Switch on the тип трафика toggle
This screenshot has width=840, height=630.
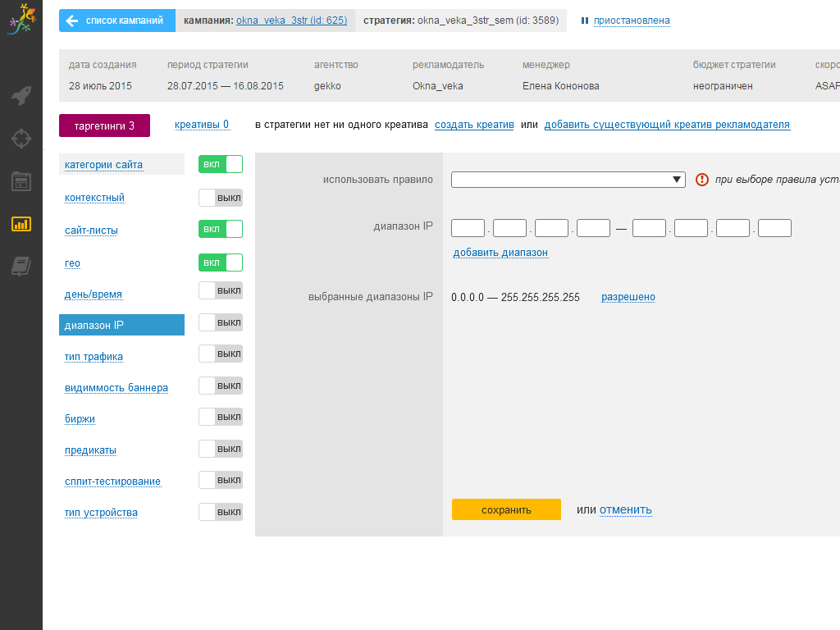221,354
